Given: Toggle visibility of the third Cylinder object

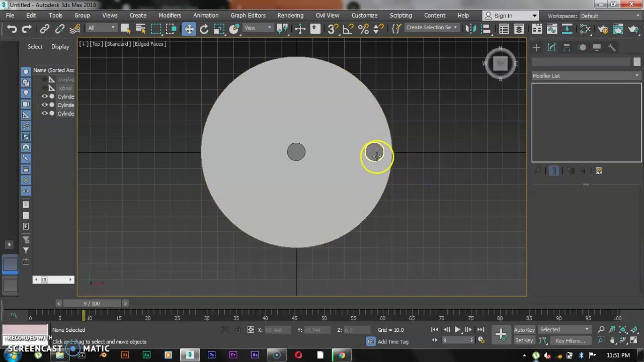Looking at the screenshot, I should tap(44, 114).
